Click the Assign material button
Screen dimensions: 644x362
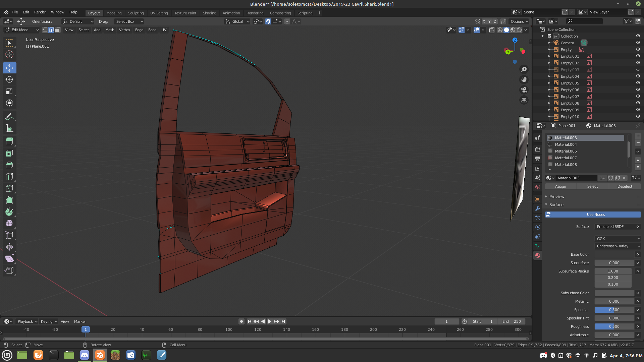[x=560, y=186]
